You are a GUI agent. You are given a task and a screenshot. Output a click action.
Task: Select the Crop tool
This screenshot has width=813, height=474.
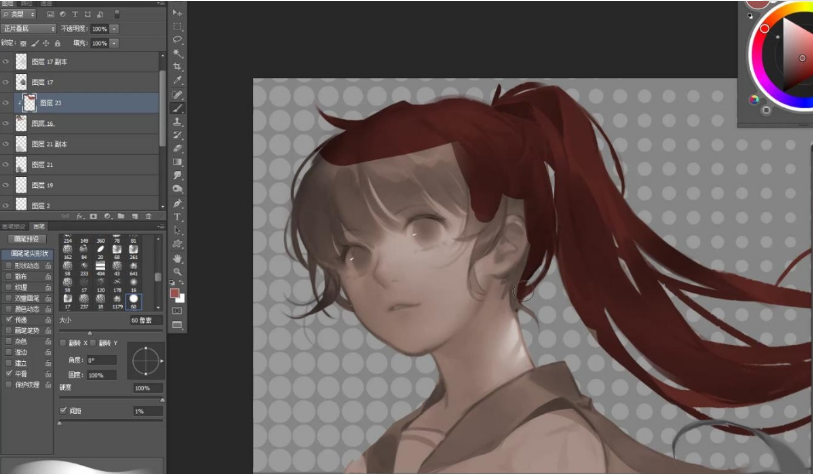pos(177,67)
